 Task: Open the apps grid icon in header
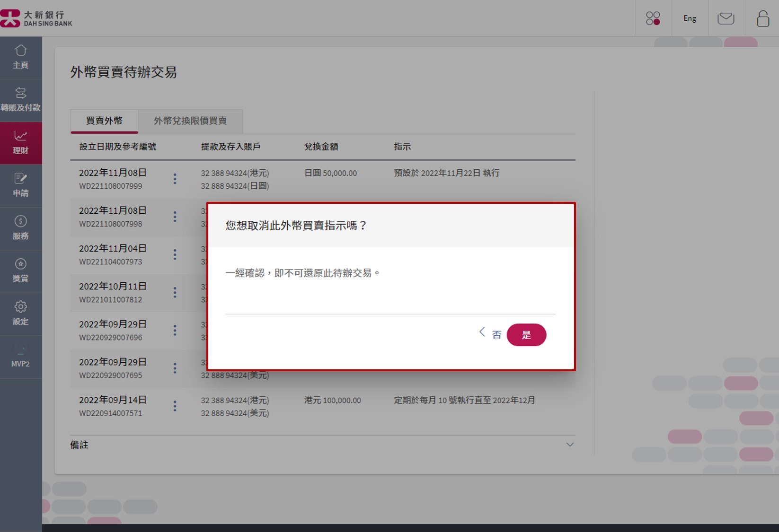(654, 18)
